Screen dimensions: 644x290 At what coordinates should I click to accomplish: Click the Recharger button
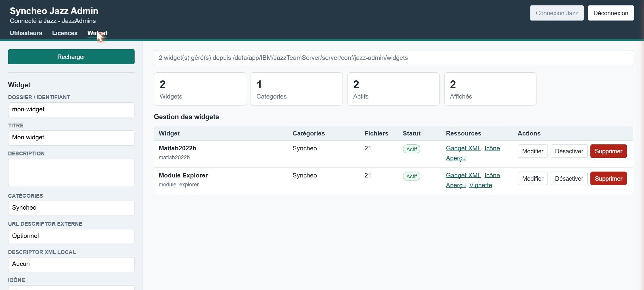click(71, 57)
